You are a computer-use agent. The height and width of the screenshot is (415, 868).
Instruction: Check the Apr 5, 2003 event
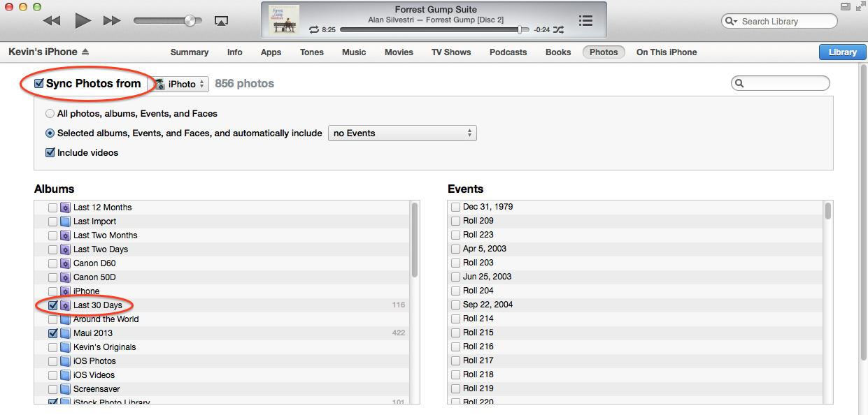(x=455, y=249)
